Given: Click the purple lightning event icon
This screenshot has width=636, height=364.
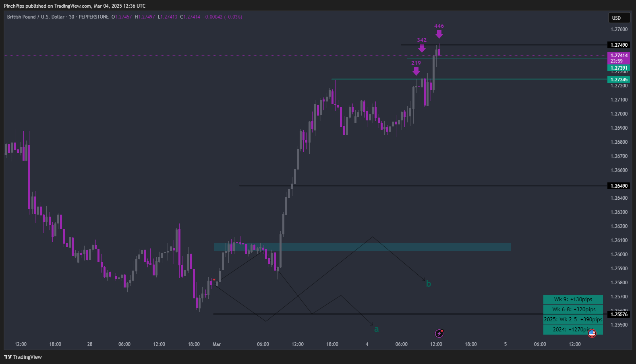Looking at the screenshot, I should pyautogui.click(x=439, y=333).
